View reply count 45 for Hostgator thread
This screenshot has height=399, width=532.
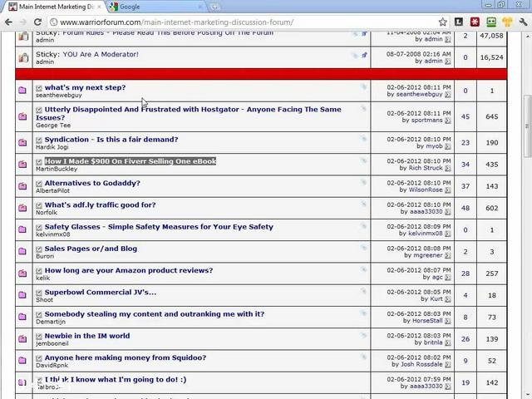(465, 116)
